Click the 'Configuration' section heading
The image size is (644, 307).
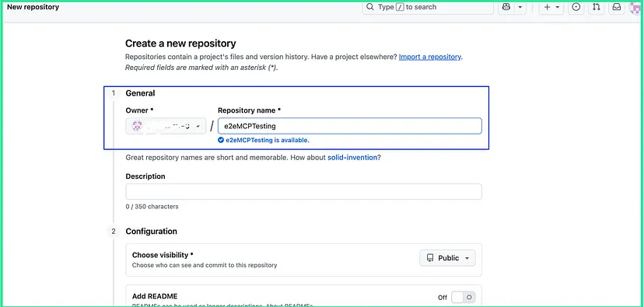pyautogui.click(x=151, y=231)
